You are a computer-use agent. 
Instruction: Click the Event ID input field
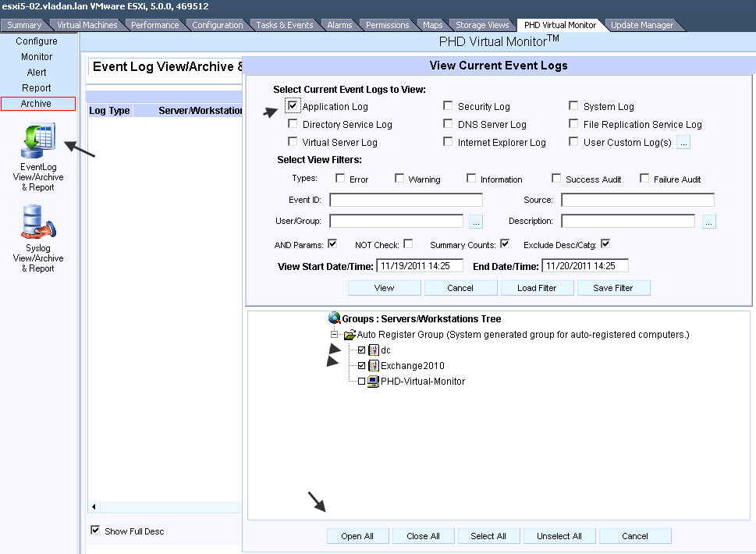[x=406, y=200]
